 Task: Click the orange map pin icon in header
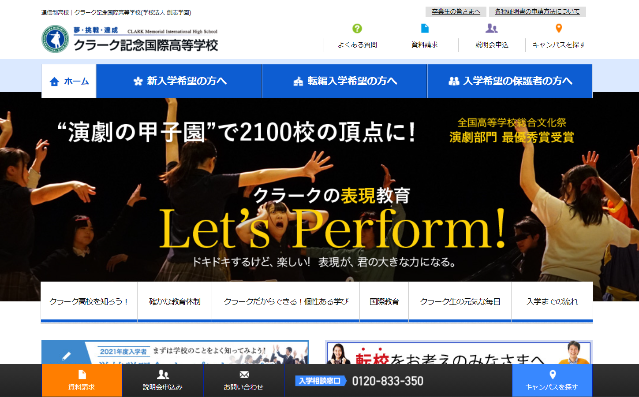pos(559,29)
